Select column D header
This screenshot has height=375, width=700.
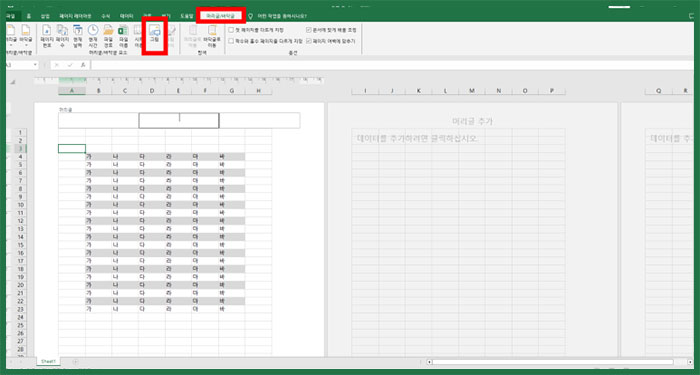152,91
